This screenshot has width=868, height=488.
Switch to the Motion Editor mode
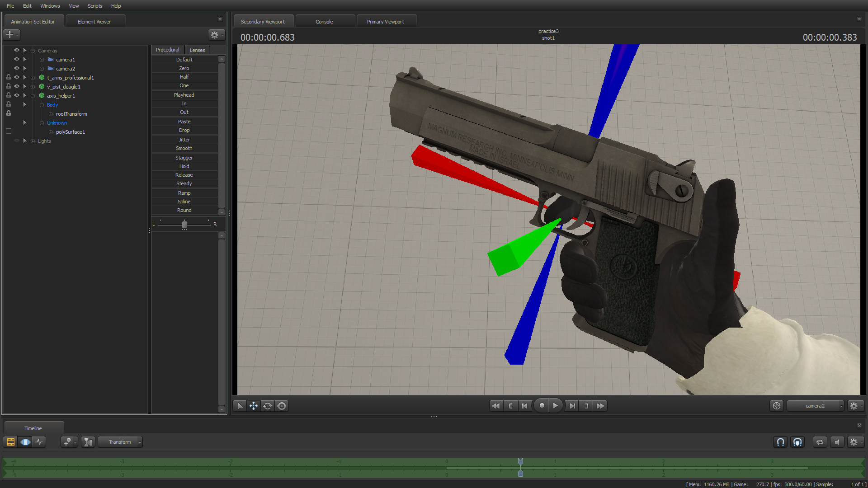[x=25, y=442]
